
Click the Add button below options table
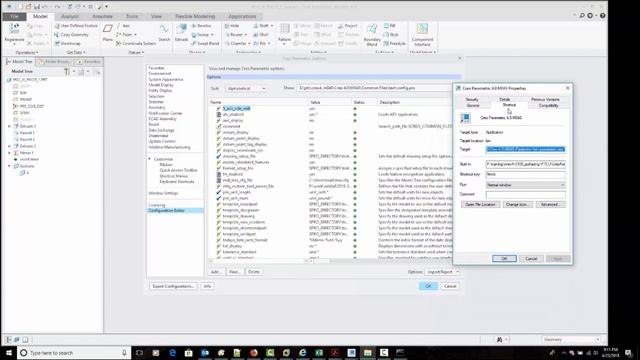(216, 272)
